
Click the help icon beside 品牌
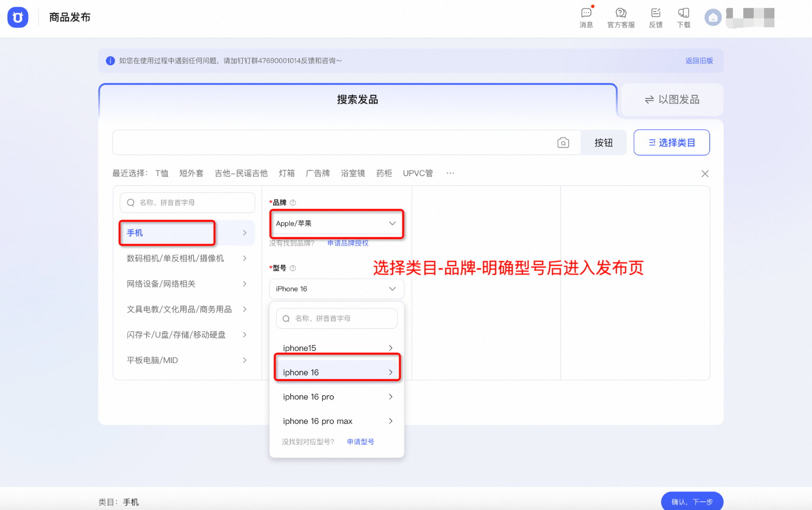[293, 203]
